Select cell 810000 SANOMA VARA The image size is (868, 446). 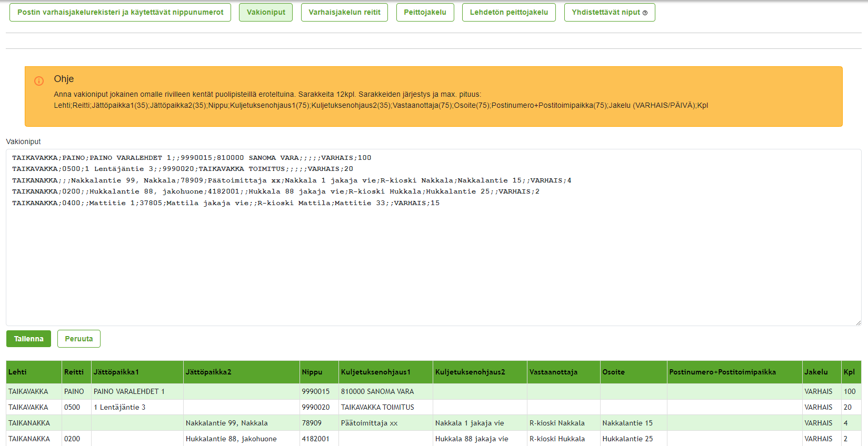tap(386, 391)
